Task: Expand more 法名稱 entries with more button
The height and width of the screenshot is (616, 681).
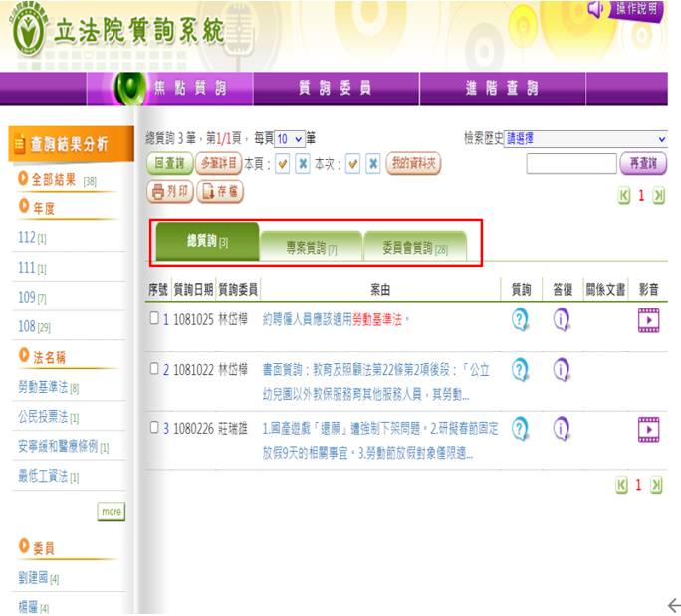Action: pos(111,512)
